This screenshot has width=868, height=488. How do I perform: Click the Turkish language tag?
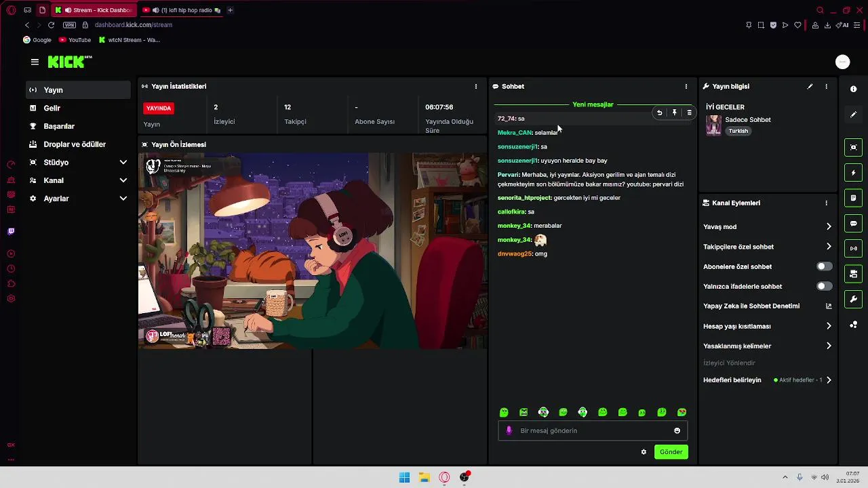point(738,131)
